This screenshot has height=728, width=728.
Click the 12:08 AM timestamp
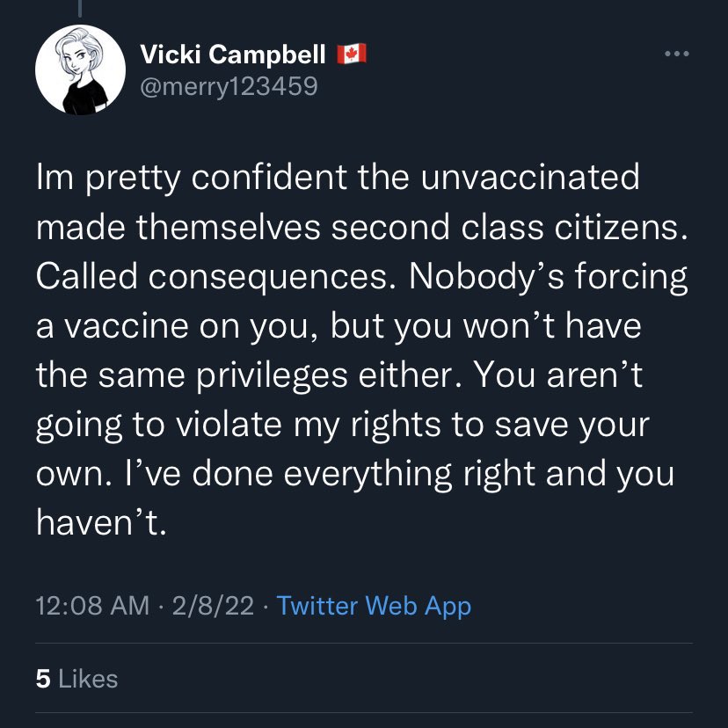tap(92, 606)
